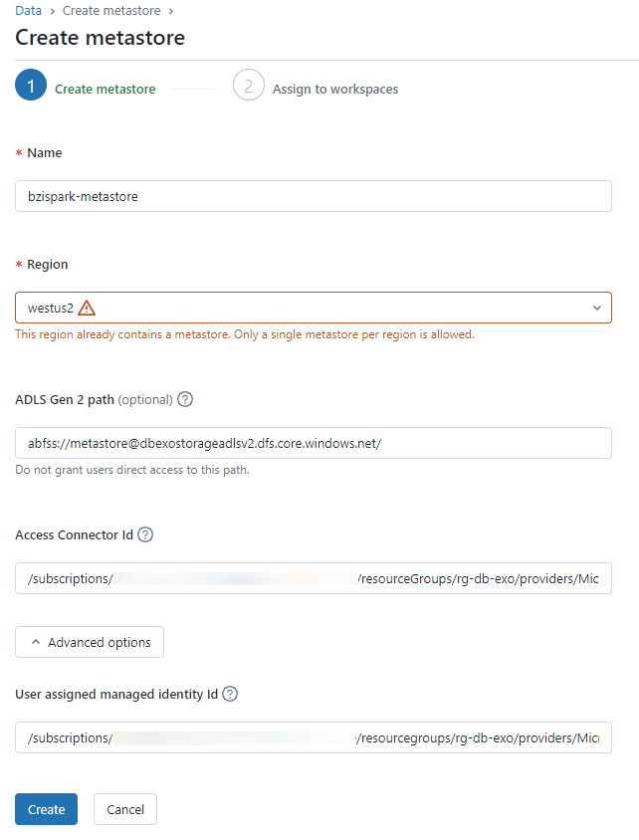Click the User assigned managed identity Id field

(313, 737)
